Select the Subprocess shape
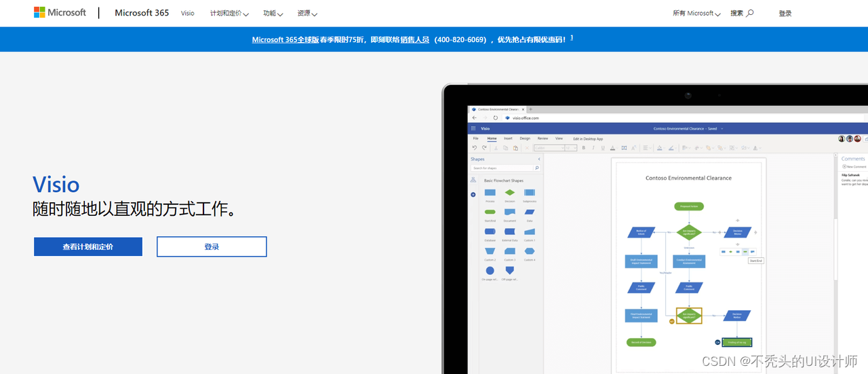The width and height of the screenshot is (868, 374). tap(530, 193)
